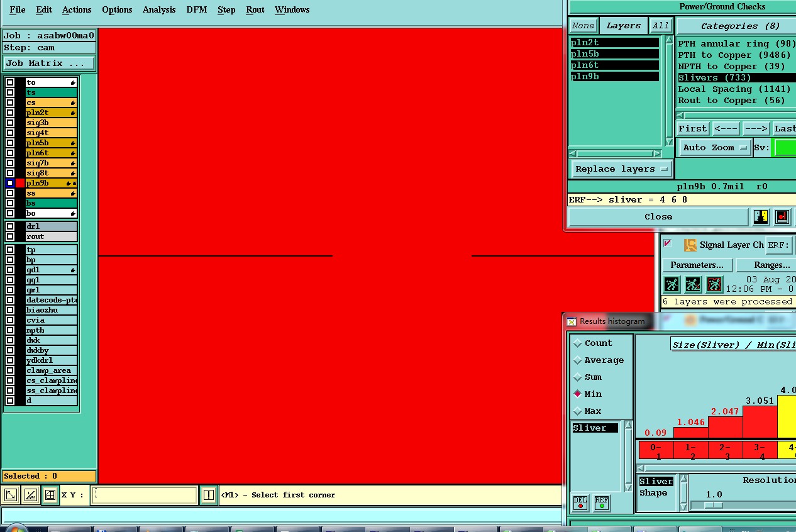Click the yellow-black icon next to Close

[761, 217]
